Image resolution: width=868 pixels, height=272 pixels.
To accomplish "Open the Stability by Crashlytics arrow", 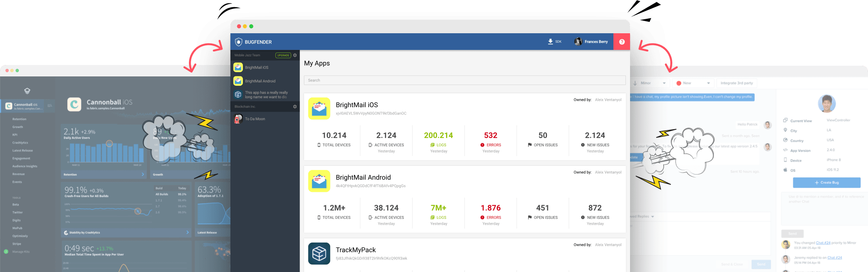I will (187, 232).
